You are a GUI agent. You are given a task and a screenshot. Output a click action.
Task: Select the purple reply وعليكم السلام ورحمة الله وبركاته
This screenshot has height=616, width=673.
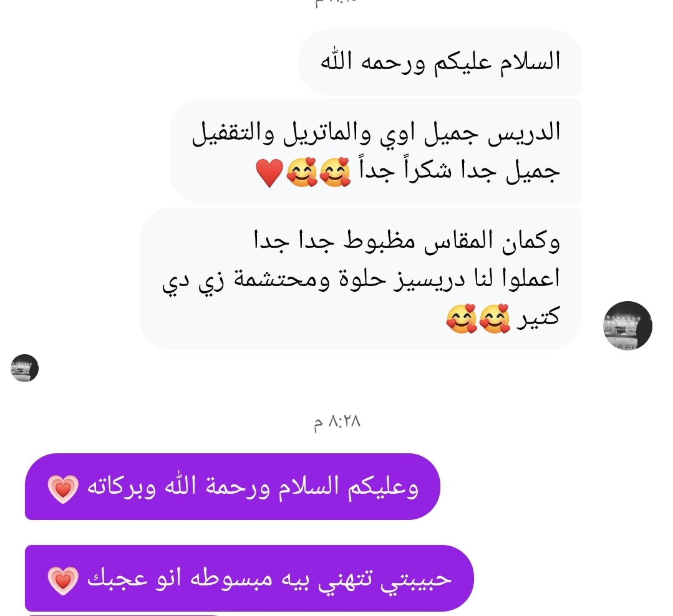coord(233,486)
